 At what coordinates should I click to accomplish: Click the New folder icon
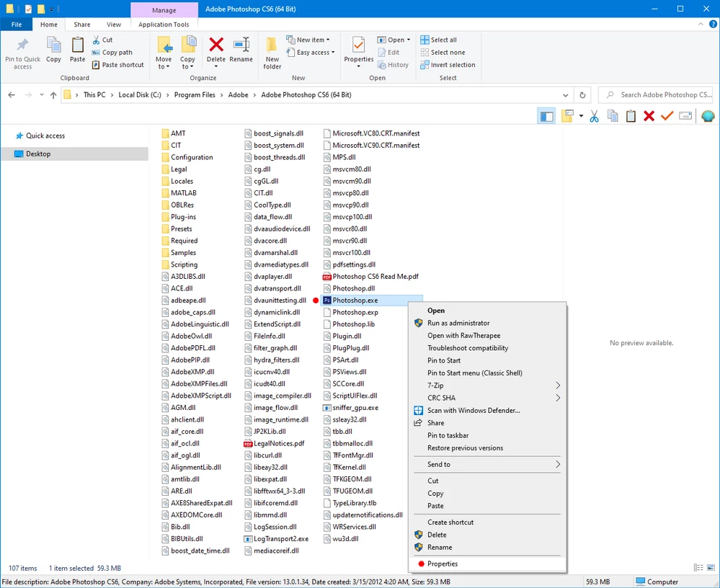click(272, 45)
